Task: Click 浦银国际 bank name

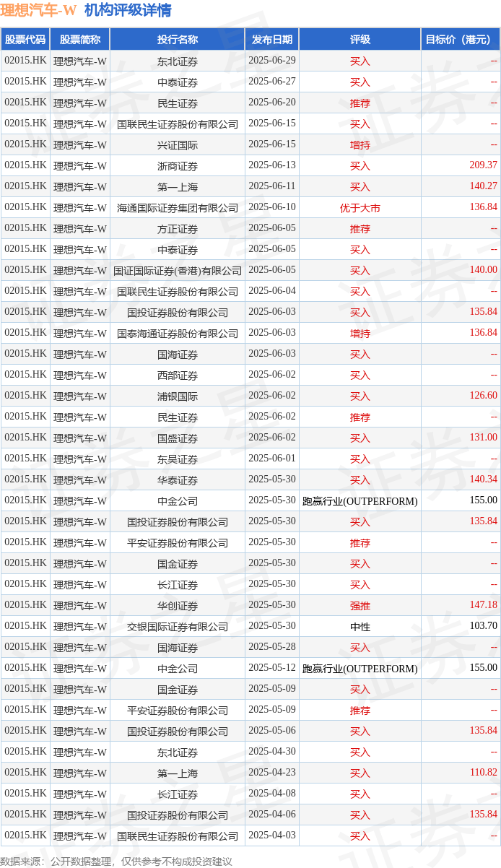Action: [178, 396]
